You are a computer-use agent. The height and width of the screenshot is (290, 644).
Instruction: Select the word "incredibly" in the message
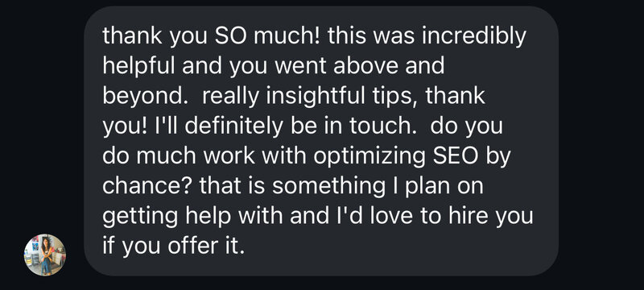474,36
